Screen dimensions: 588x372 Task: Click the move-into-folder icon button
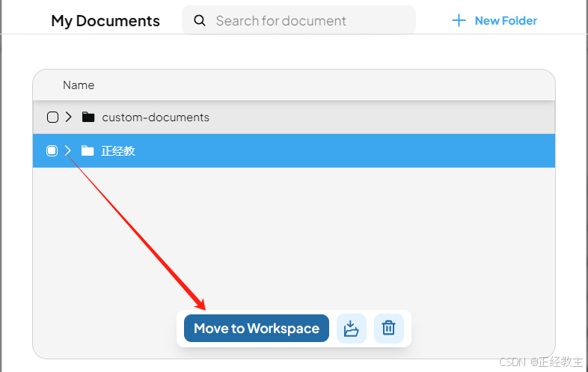tap(352, 329)
